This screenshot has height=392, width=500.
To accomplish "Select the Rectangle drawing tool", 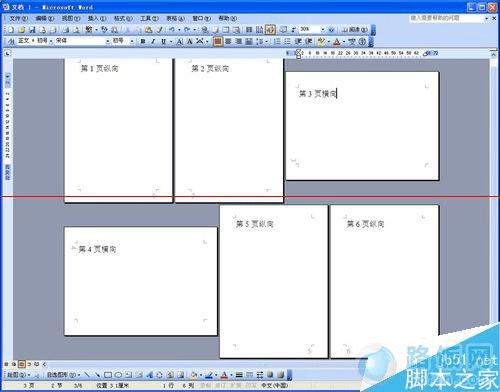I will (x=108, y=375).
